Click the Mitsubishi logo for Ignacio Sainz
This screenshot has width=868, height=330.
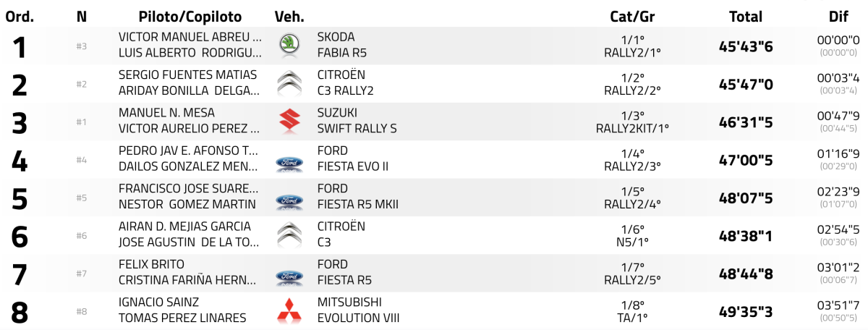coord(289,310)
